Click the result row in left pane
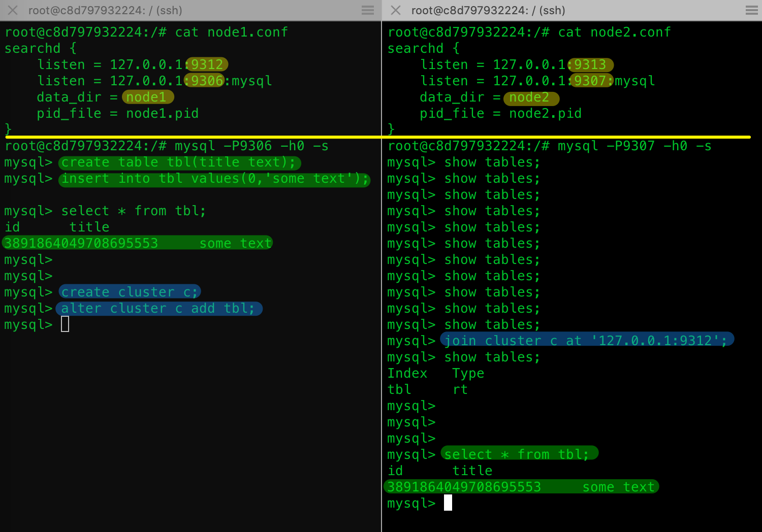762x532 pixels. click(138, 243)
